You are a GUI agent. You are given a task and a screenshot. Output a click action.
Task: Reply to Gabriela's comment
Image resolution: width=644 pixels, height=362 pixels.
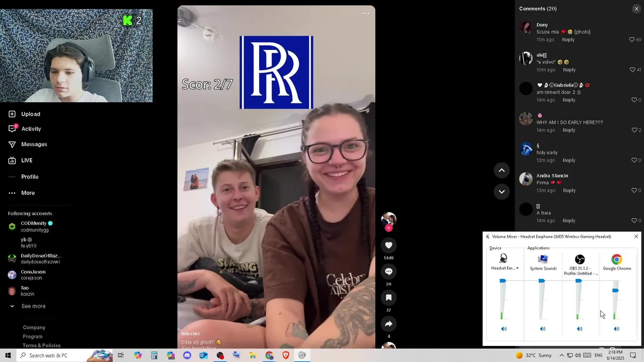tap(569, 100)
